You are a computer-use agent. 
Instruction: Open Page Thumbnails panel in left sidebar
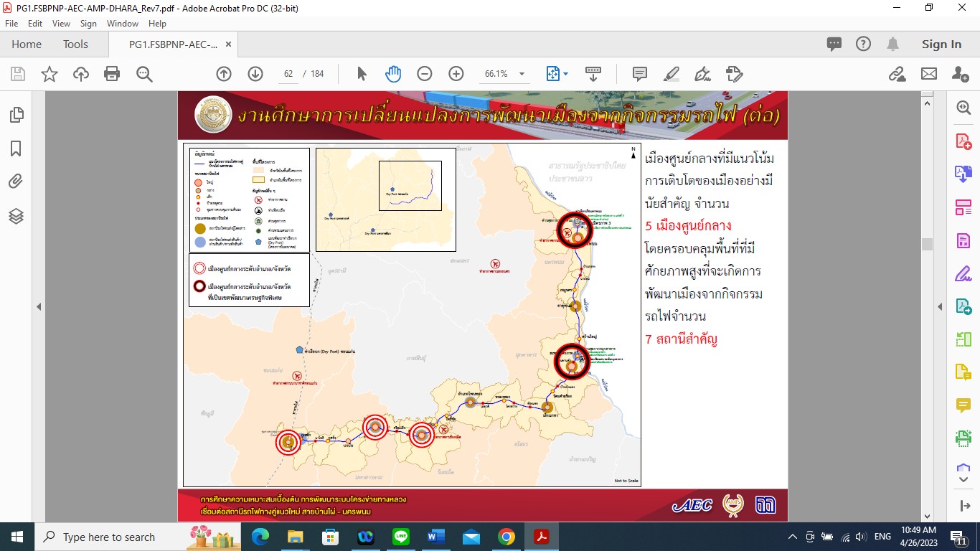pos(16,115)
